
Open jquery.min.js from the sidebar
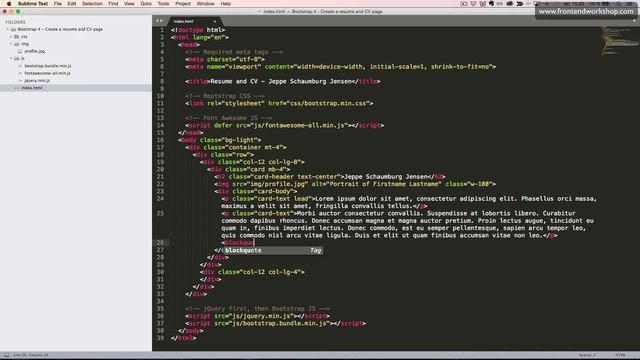37,81
